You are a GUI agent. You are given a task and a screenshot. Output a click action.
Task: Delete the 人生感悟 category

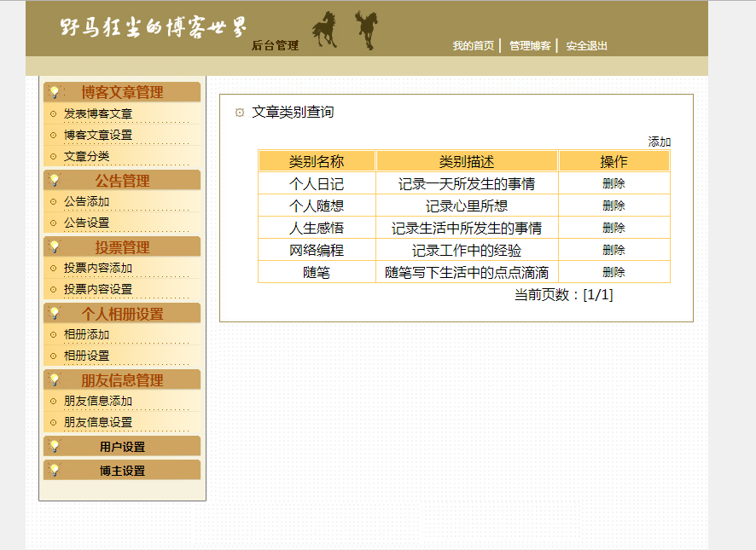(x=614, y=228)
